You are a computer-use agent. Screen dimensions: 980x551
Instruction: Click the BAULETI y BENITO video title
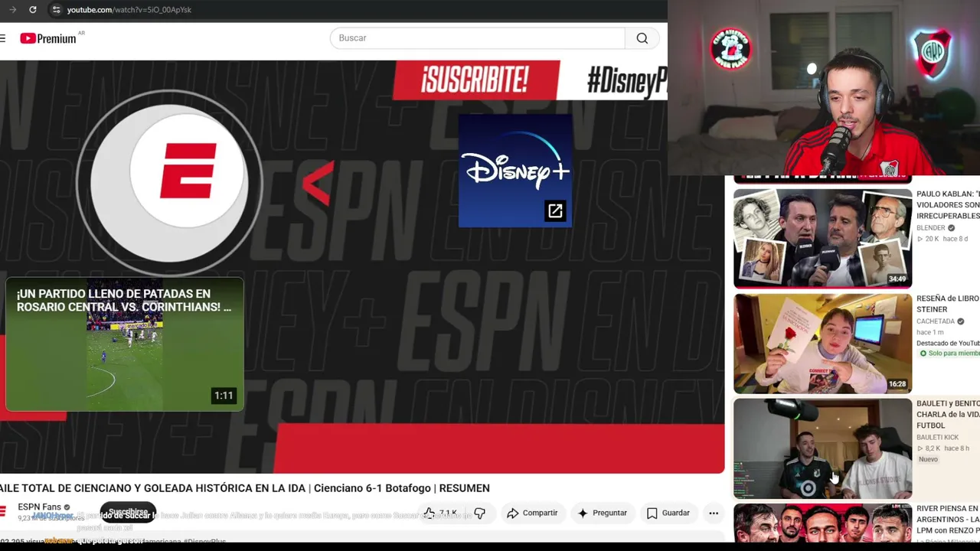point(948,414)
